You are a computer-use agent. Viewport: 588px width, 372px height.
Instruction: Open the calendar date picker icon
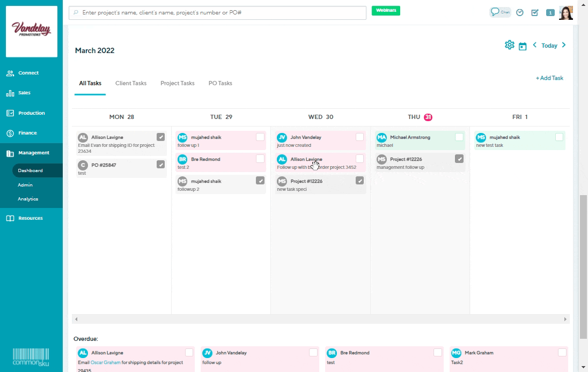click(523, 47)
